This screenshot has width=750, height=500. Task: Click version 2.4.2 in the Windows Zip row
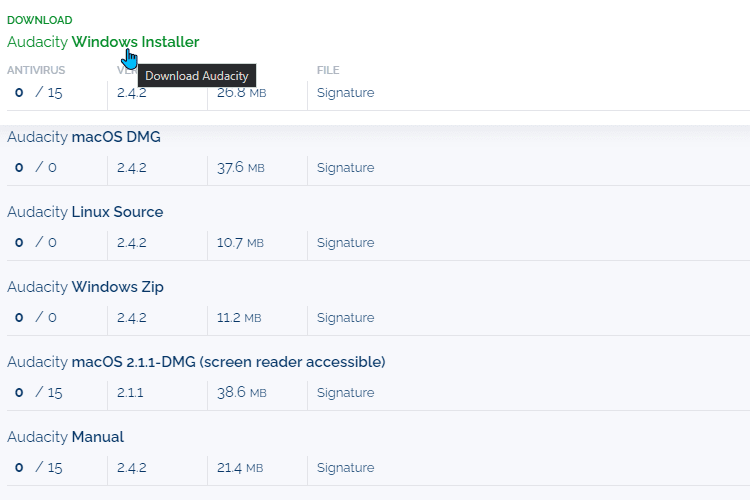pos(132,318)
